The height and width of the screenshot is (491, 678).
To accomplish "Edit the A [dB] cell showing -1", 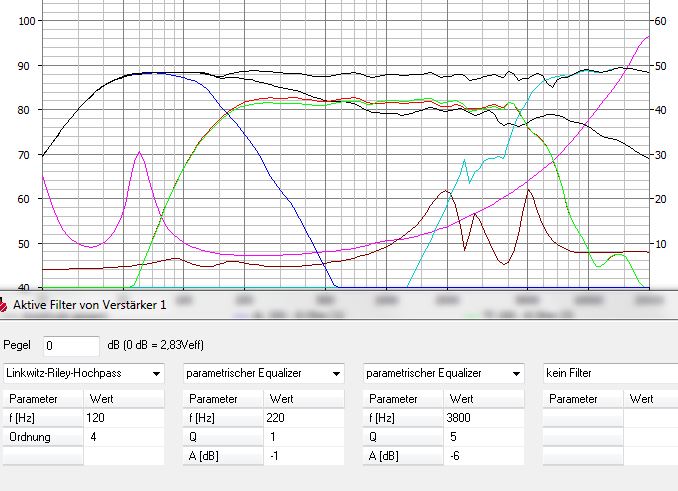I will 304,456.
